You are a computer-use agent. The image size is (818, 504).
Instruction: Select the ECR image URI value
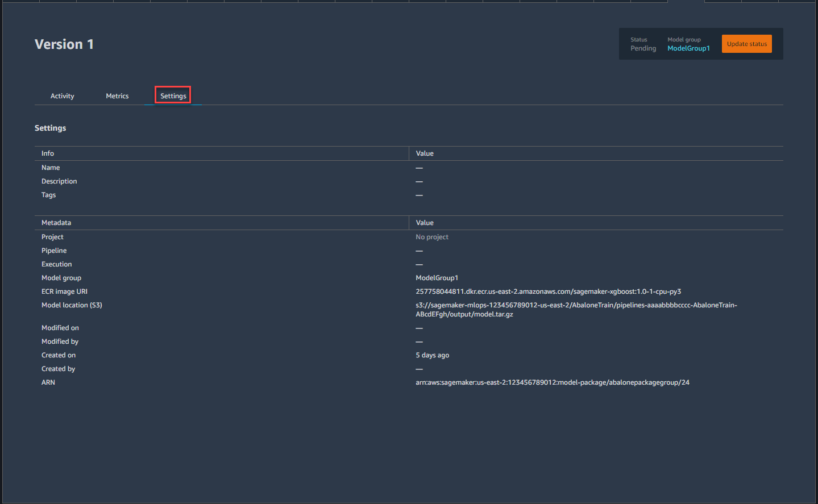(548, 291)
